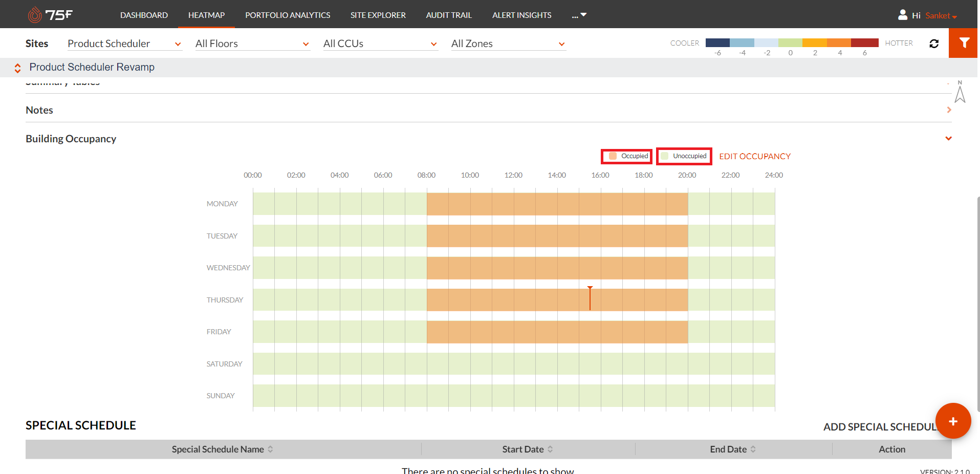Click the Saturday unoccupied row
980x474 pixels.
pyautogui.click(x=514, y=364)
